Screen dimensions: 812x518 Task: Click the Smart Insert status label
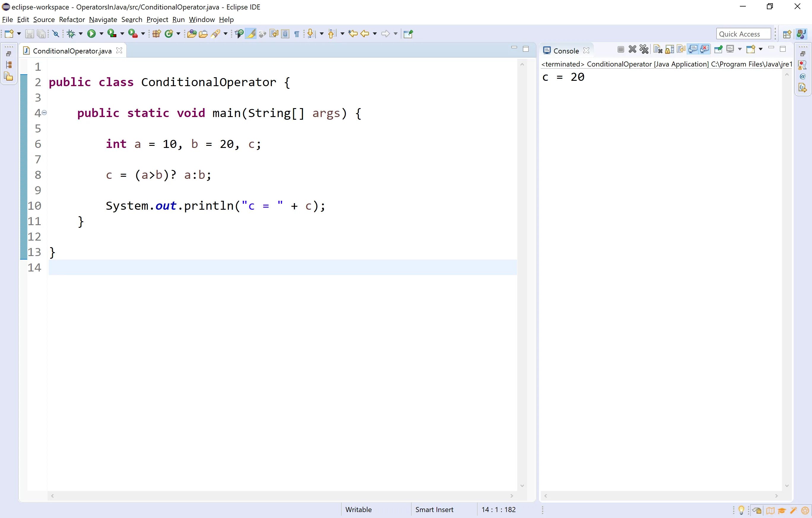(434, 509)
